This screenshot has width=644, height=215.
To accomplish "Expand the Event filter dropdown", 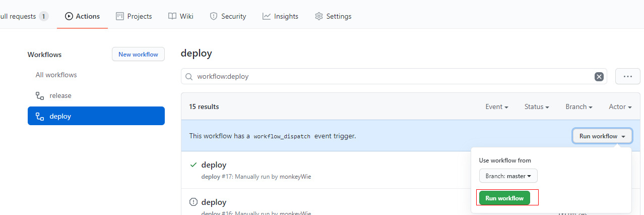I will [496, 107].
